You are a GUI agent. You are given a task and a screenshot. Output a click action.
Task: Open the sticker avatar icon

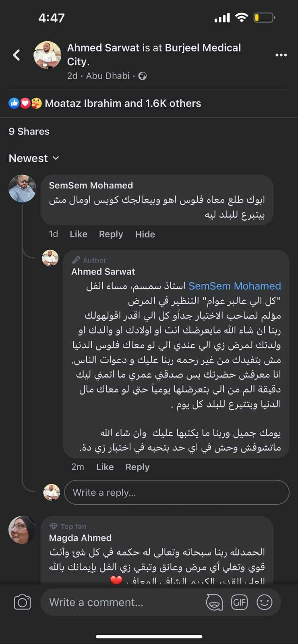coord(214,602)
